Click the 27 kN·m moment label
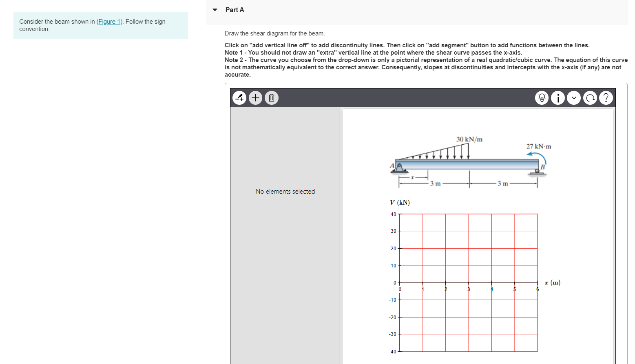This screenshot has width=635, height=364. pyautogui.click(x=538, y=146)
